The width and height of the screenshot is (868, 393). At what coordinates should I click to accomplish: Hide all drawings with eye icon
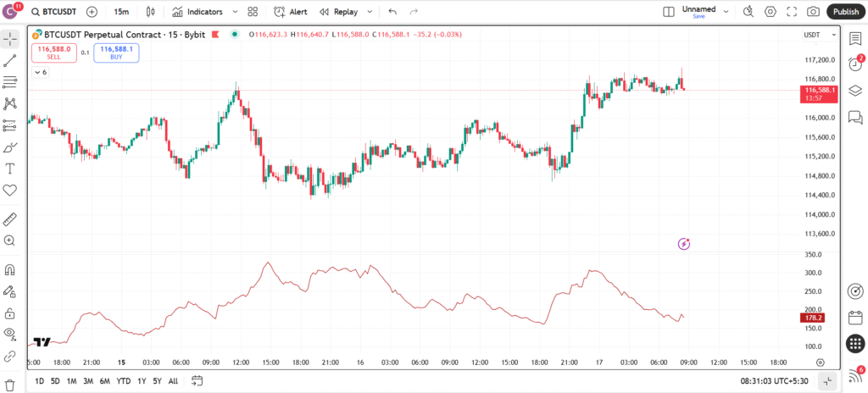click(10, 334)
